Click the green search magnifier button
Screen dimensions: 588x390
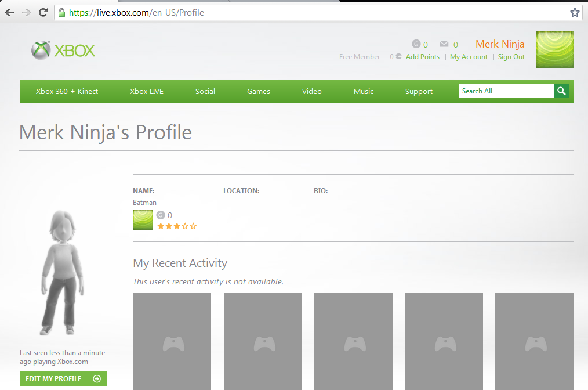pyautogui.click(x=561, y=91)
